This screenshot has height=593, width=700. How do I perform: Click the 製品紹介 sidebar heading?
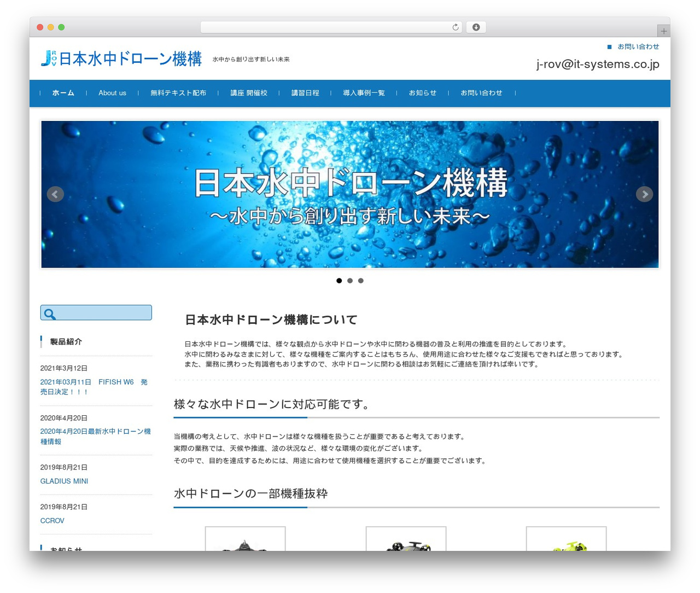pos(66,341)
